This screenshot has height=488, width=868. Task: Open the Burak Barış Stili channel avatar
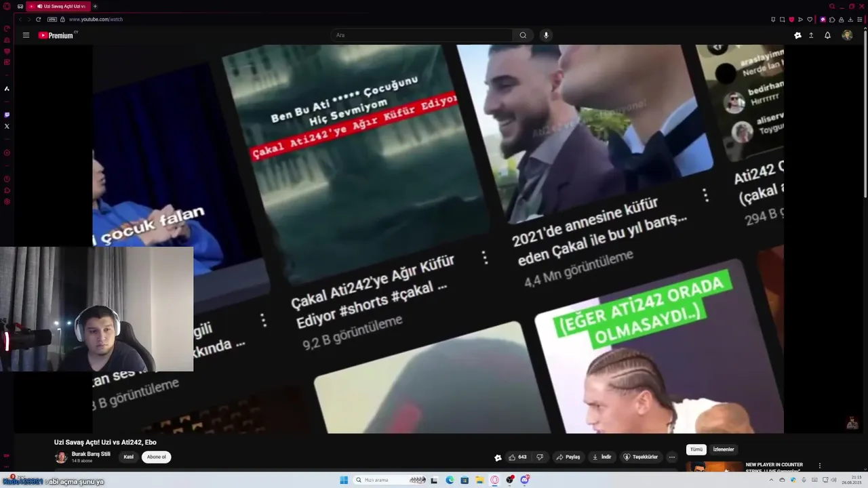(x=61, y=457)
